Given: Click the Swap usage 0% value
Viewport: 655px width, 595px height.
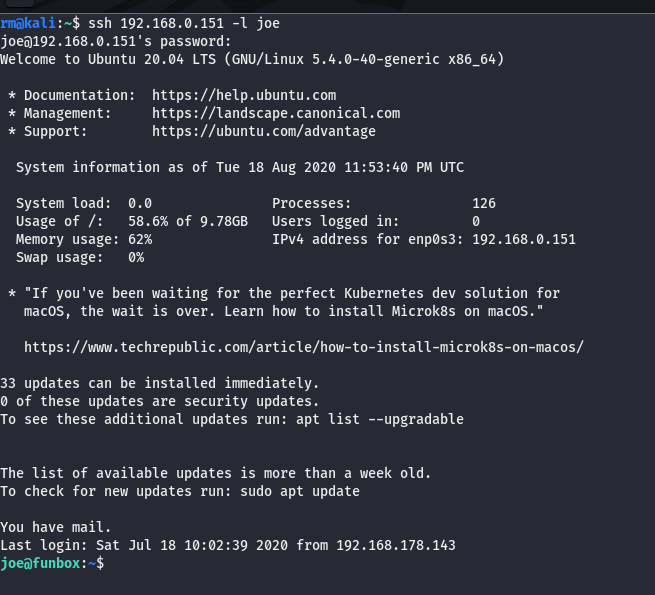Looking at the screenshot, I should click(x=136, y=257).
